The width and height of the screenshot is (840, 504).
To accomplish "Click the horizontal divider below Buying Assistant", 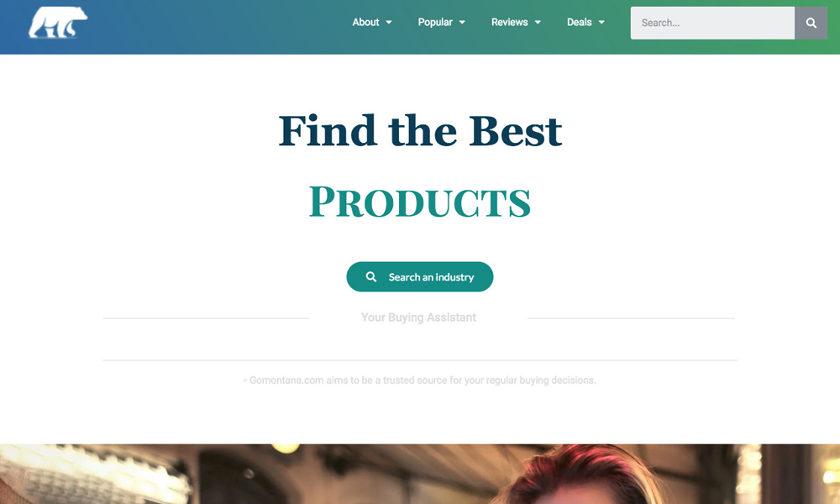I will coord(420,360).
